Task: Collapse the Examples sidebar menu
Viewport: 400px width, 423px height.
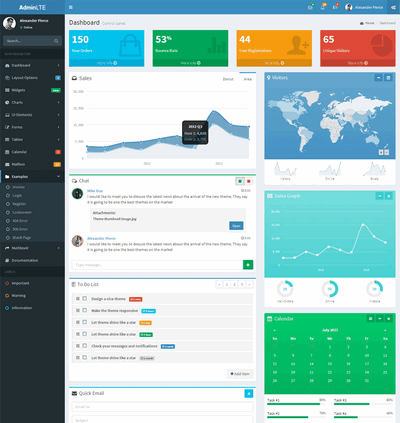Action: coord(32,176)
